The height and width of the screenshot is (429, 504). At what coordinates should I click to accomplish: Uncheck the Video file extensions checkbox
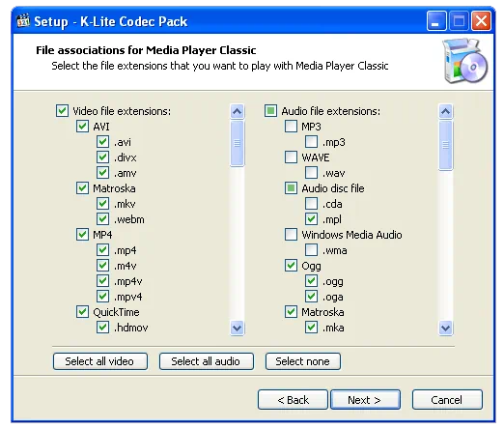[62, 111]
